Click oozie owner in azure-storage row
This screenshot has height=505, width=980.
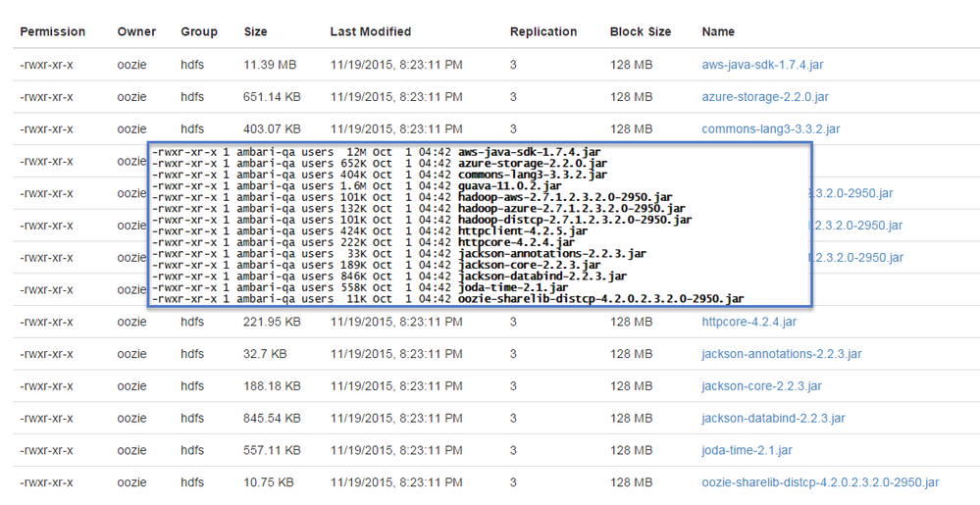(131, 97)
